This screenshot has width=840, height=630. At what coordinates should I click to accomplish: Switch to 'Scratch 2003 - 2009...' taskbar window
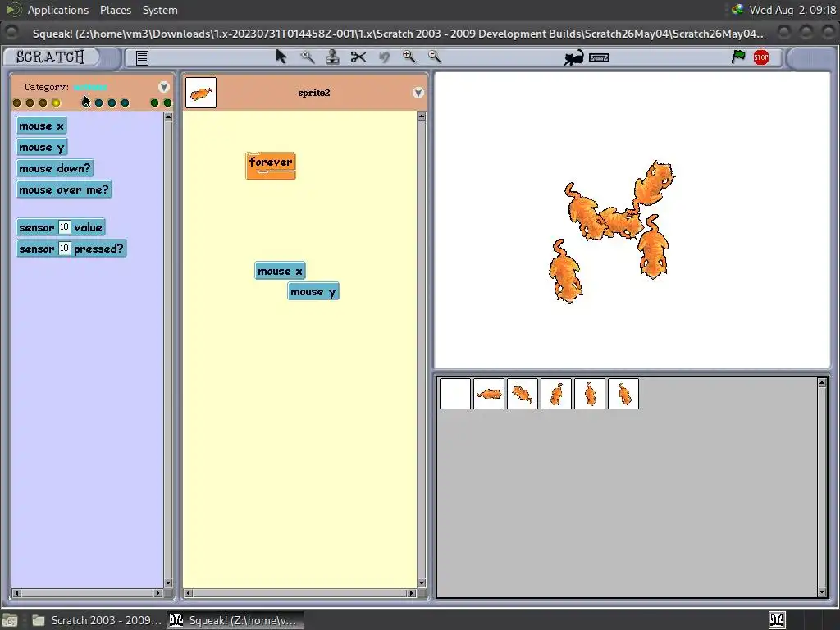tap(97, 620)
